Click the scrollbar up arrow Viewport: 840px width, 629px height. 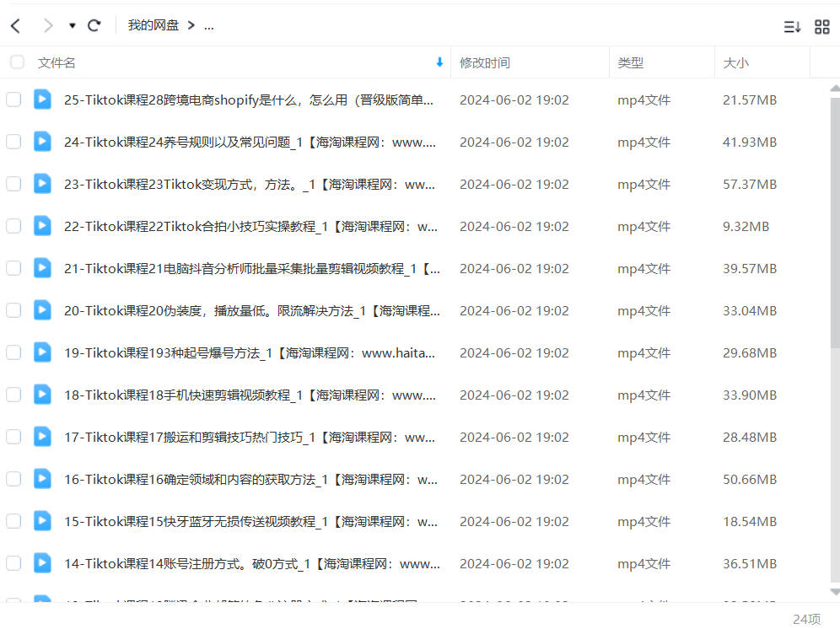pos(835,89)
